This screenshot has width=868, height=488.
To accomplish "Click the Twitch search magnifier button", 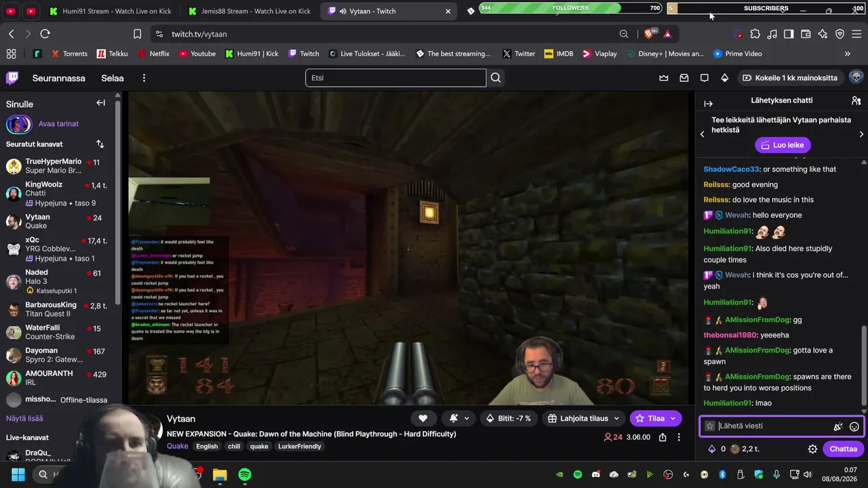I will coord(496,78).
